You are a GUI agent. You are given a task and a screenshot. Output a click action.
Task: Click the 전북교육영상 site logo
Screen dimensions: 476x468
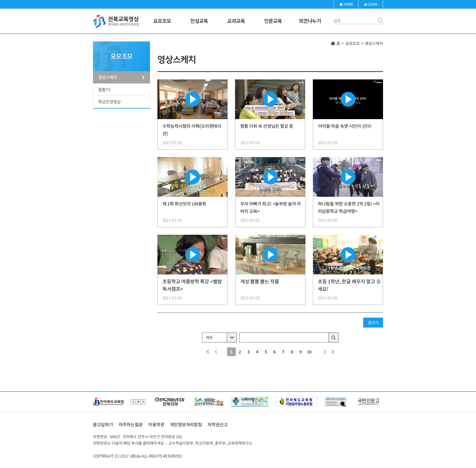click(x=116, y=21)
